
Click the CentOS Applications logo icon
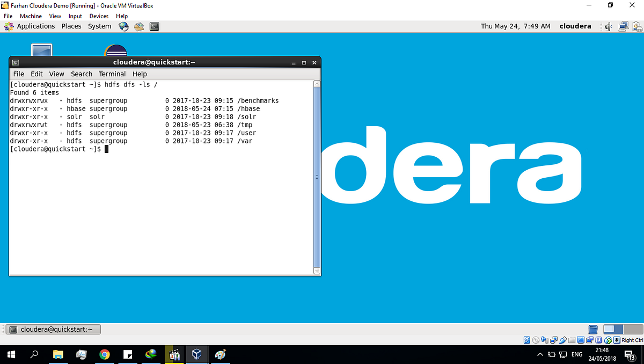[9, 26]
